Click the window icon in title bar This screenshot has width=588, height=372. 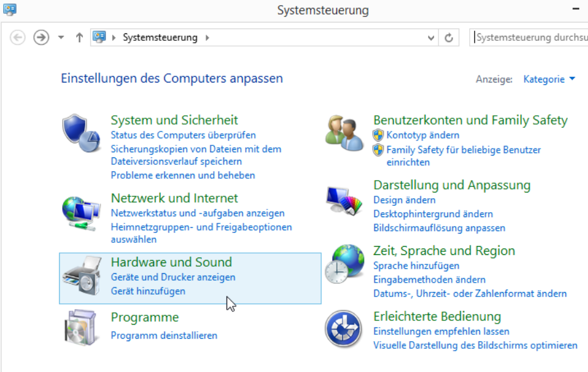[10, 9]
